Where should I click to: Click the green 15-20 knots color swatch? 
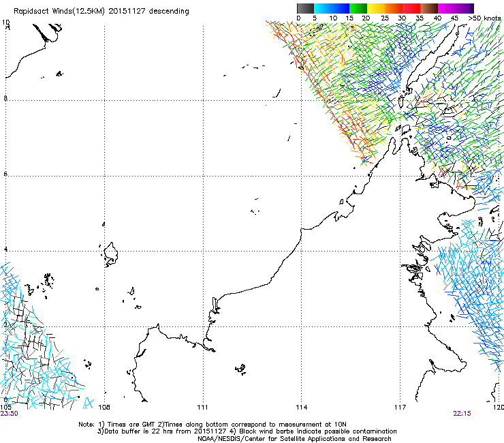[358, 8]
